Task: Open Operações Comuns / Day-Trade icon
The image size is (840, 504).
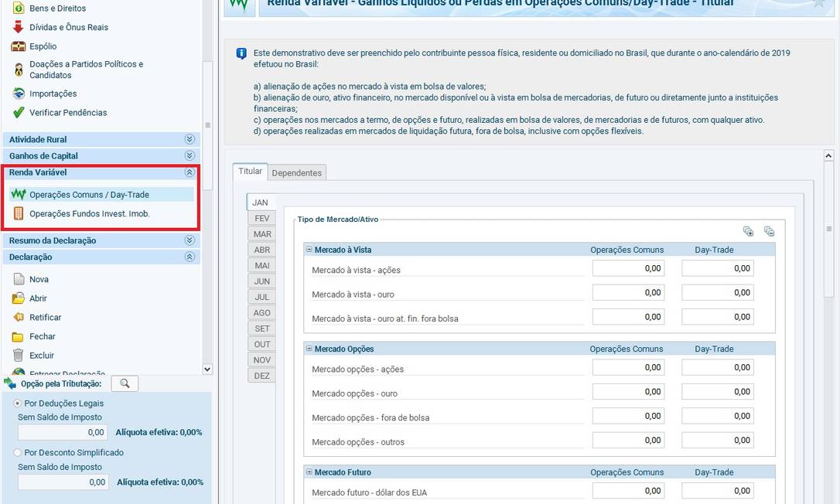Action: pos(18,195)
